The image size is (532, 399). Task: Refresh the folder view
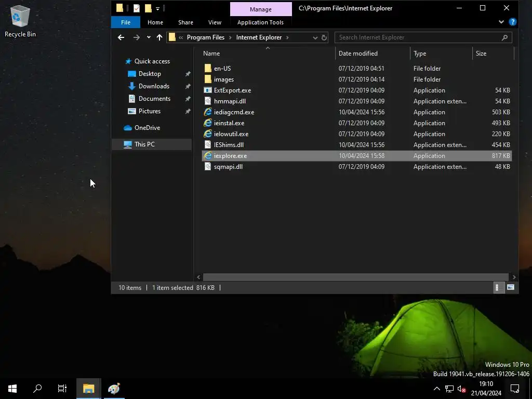coord(324,37)
